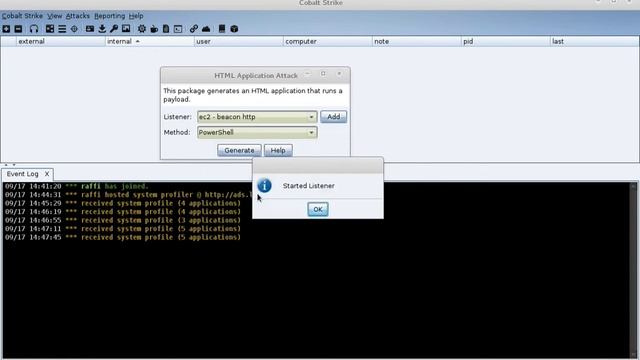Click the 14:46:19 received system profile line
This screenshot has width=640, height=360.
[x=123, y=212]
